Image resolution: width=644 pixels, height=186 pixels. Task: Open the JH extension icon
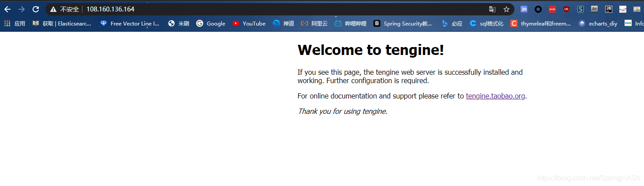pos(524,9)
